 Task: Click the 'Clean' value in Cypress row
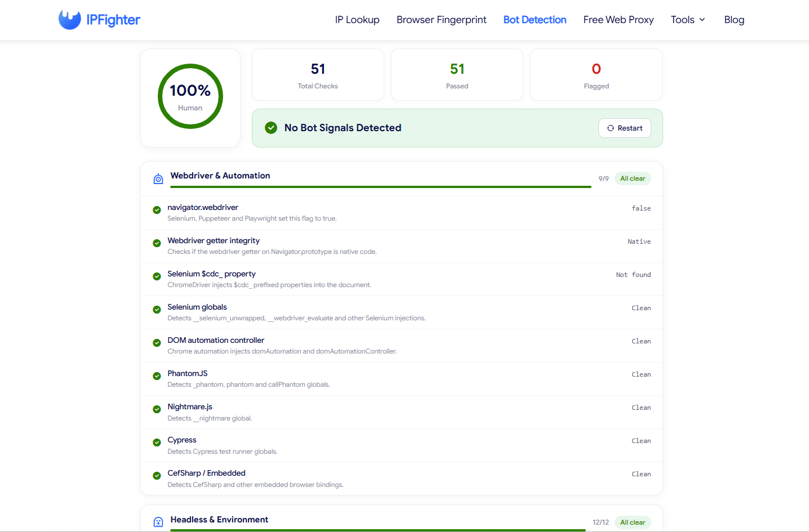[641, 441]
